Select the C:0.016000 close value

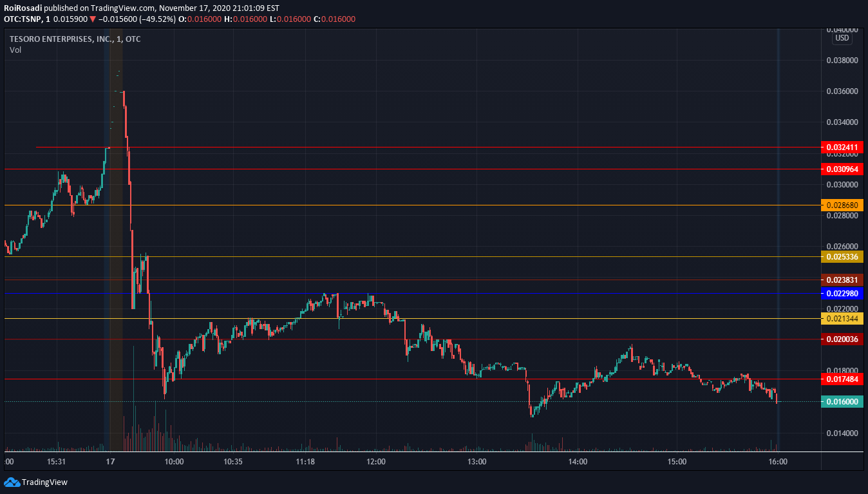pos(334,19)
